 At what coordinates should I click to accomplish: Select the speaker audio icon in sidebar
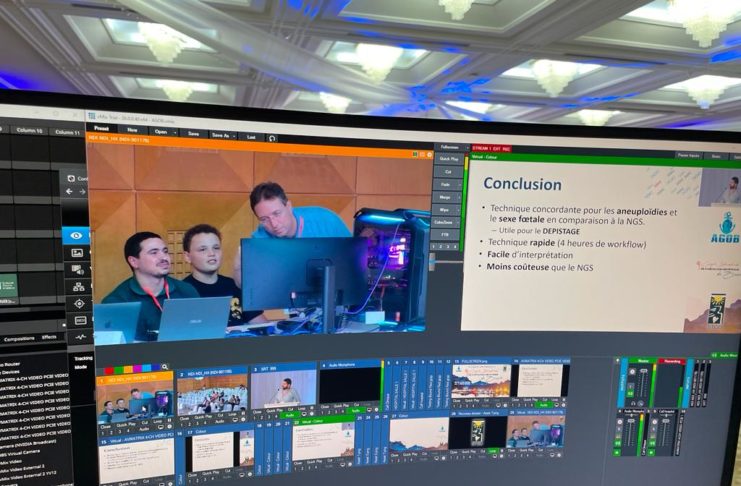coord(78,271)
